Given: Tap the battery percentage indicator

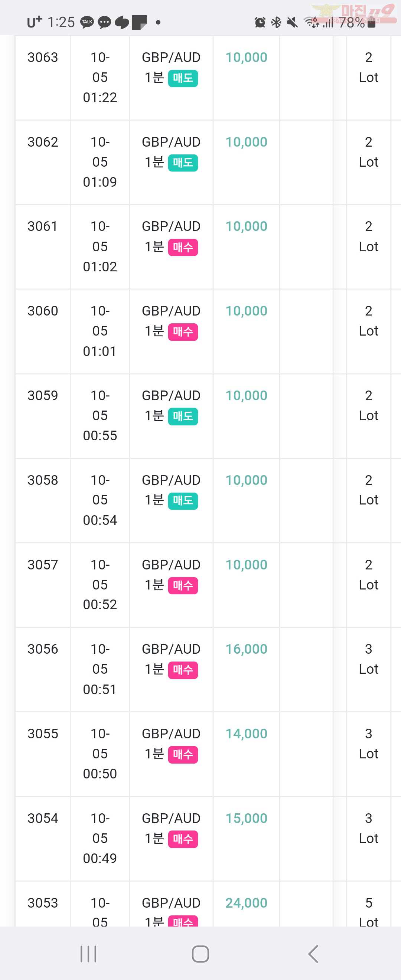Looking at the screenshot, I should tap(352, 23).
